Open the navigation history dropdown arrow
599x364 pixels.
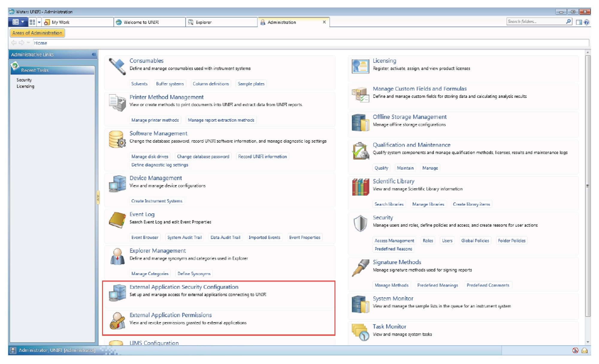(x=28, y=43)
